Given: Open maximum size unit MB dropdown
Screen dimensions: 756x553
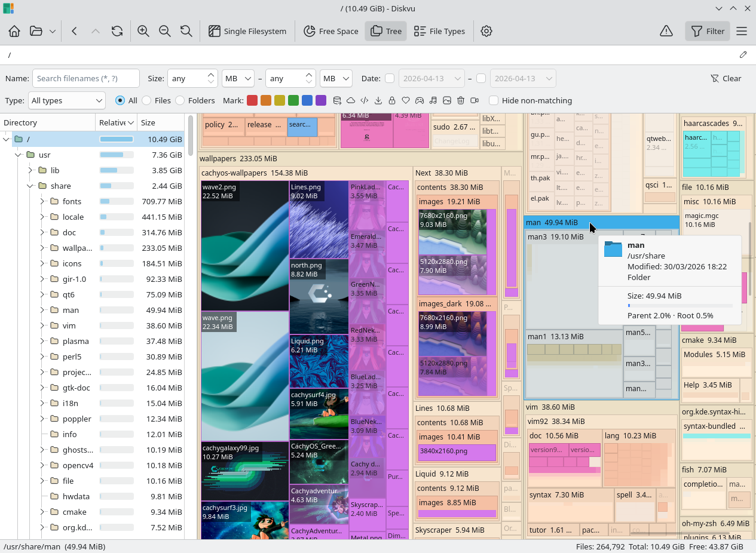Looking at the screenshot, I should coord(336,78).
